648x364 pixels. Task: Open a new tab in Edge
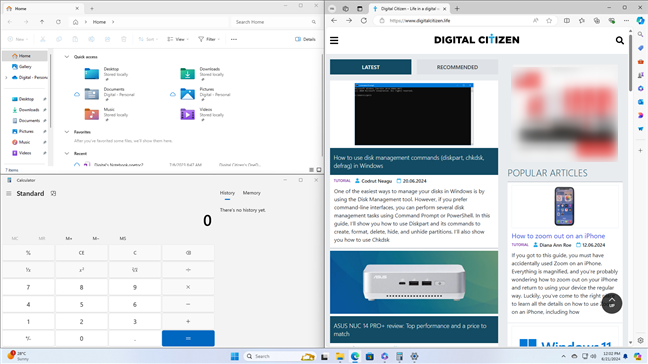click(457, 8)
